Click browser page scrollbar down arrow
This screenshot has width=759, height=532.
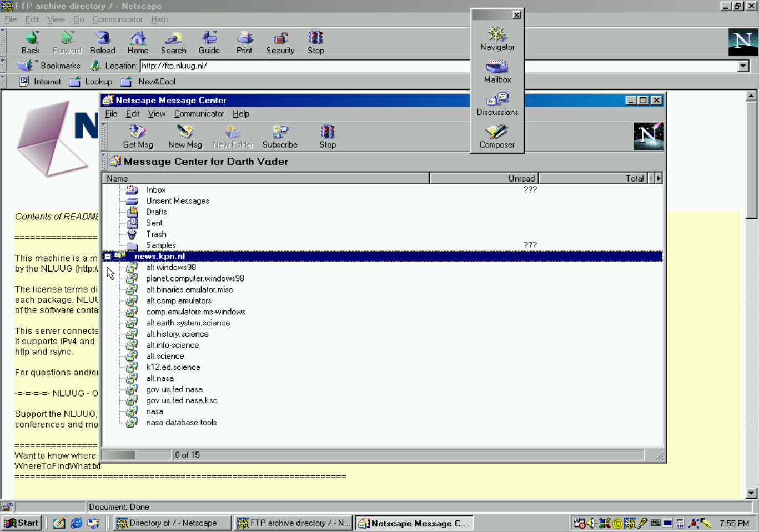(x=752, y=493)
